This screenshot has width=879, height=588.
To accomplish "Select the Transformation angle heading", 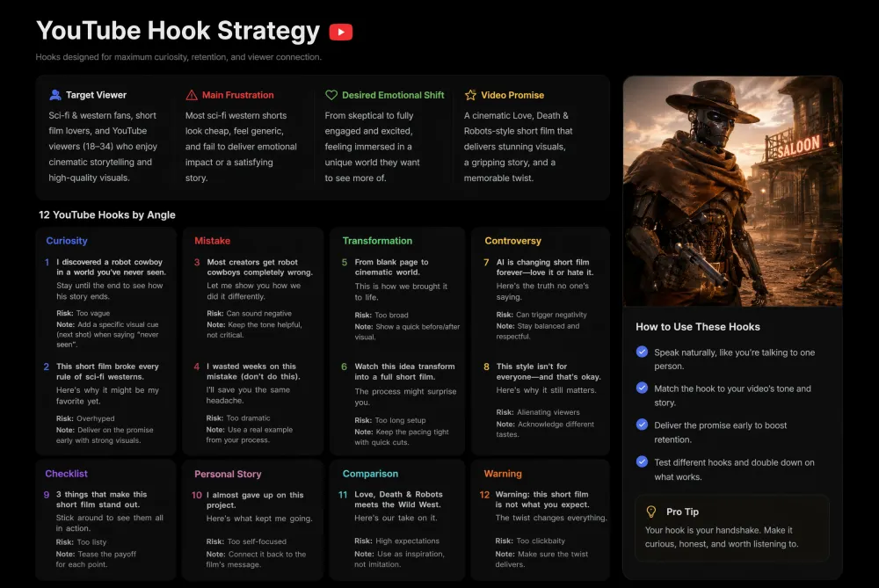I will [377, 241].
